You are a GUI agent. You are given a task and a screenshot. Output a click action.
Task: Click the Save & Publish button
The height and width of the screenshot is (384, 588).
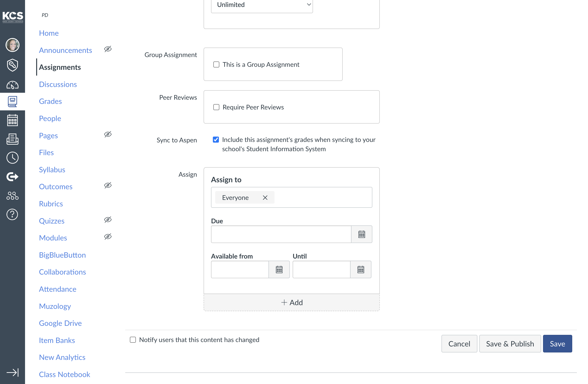coord(510,344)
